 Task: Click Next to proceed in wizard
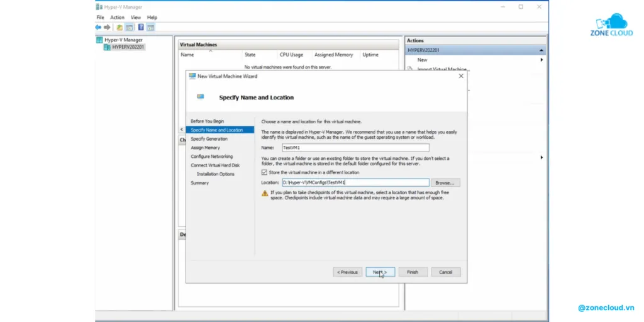380,272
